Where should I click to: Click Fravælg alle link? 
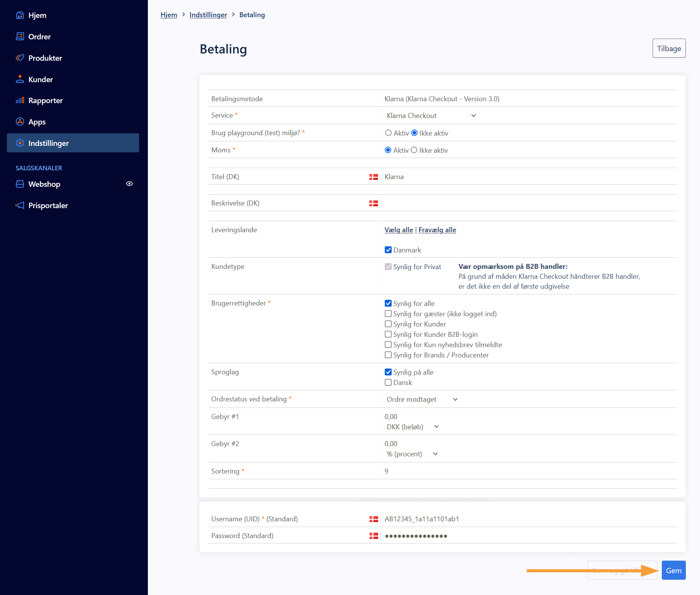point(437,230)
